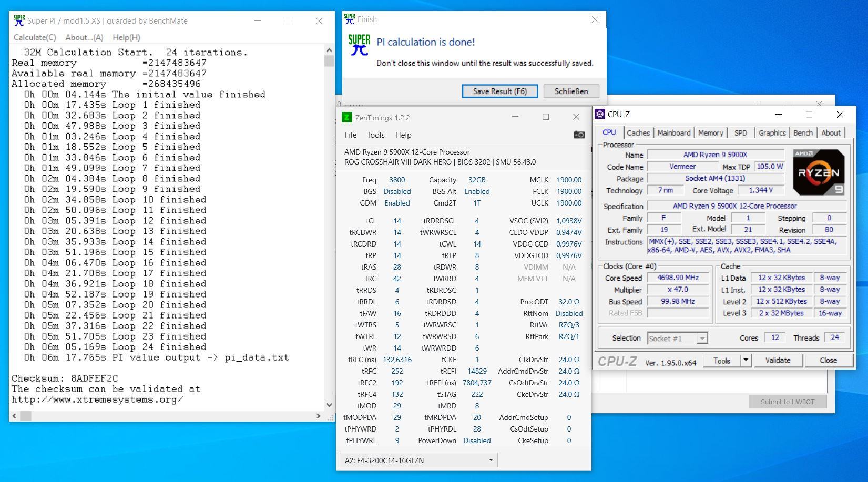Click the Submit to HWBOT button
The width and height of the screenshot is (868, 482).
[788, 402]
